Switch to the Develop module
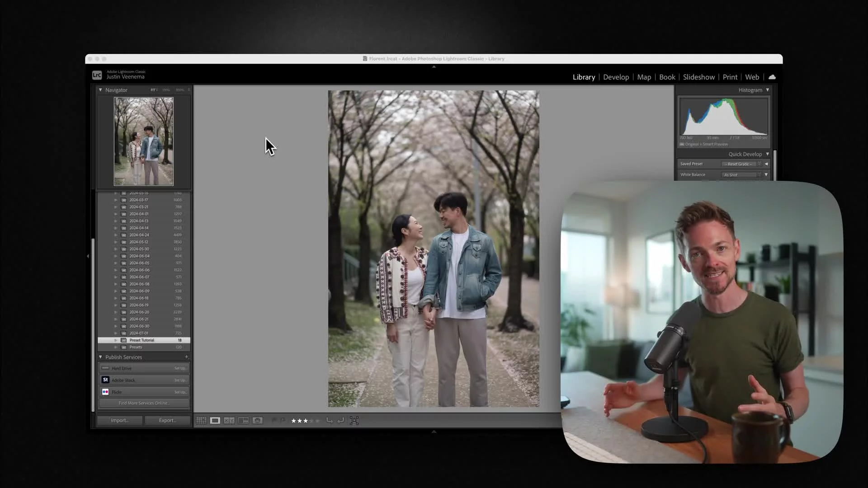Screen dimensions: 868x488 click(x=616, y=77)
